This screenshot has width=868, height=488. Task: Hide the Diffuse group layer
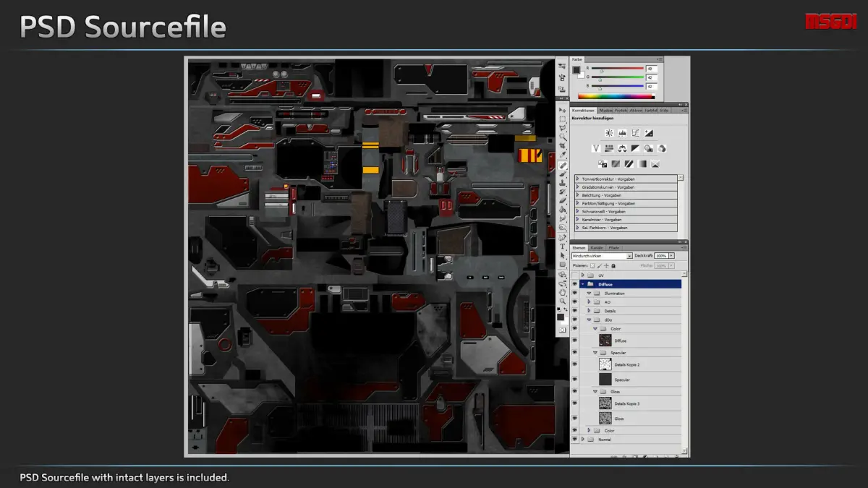click(574, 284)
